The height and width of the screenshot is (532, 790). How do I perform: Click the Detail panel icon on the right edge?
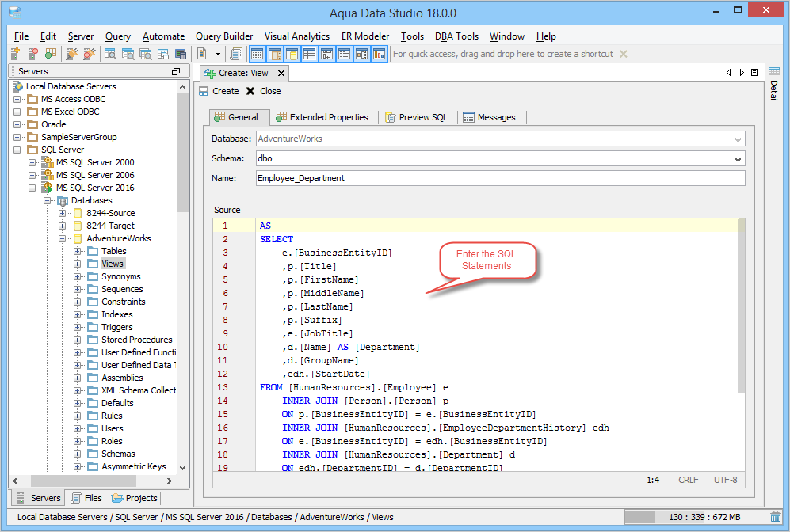[773, 72]
